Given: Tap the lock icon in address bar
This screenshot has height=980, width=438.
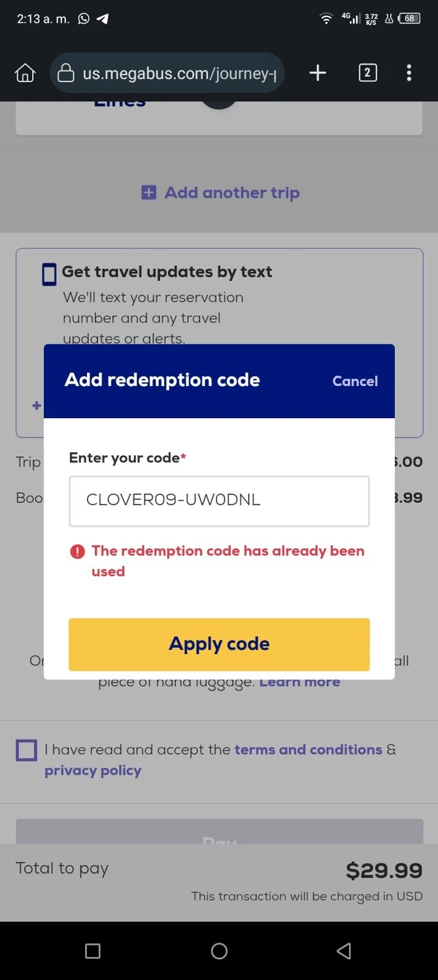Looking at the screenshot, I should [66, 73].
